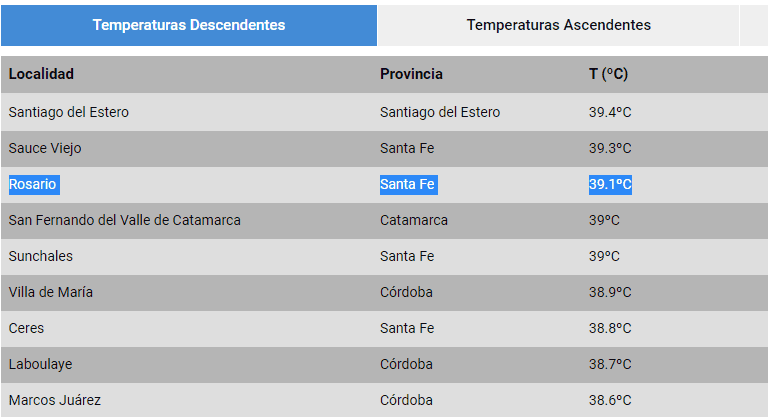This screenshot has width=768, height=417.
Task: Click the T (ºC) column header
Action: (608, 74)
